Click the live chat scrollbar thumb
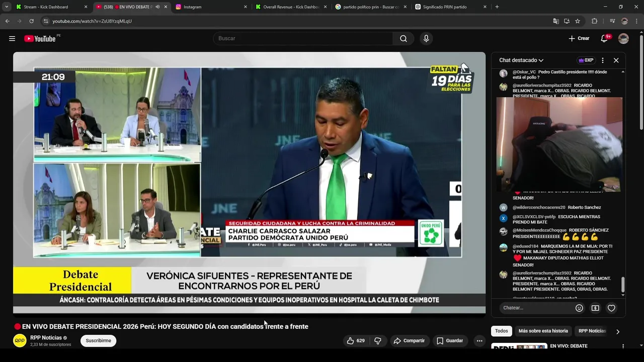Image resolution: width=644 pixels, height=362 pixels. (x=623, y=285)
